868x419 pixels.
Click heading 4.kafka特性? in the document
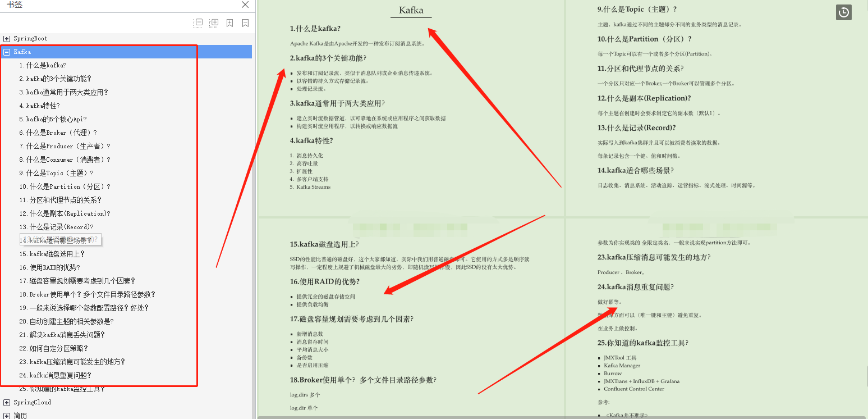311,141
